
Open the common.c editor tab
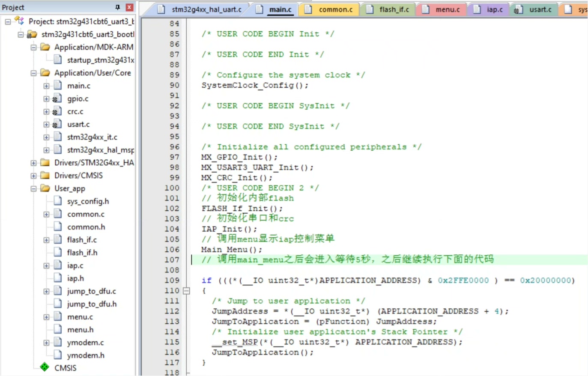pos(330,9)
